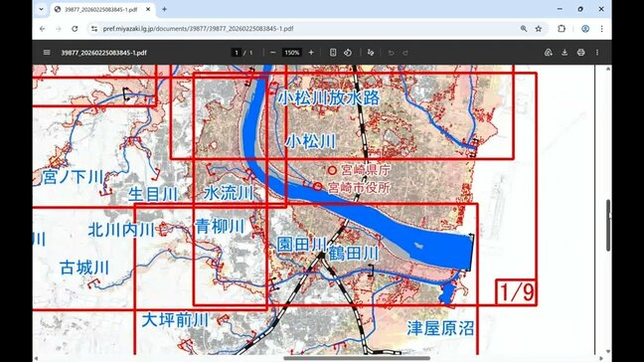Click the 青柳川 label
The image size is (644, 362).
[220, 226]
